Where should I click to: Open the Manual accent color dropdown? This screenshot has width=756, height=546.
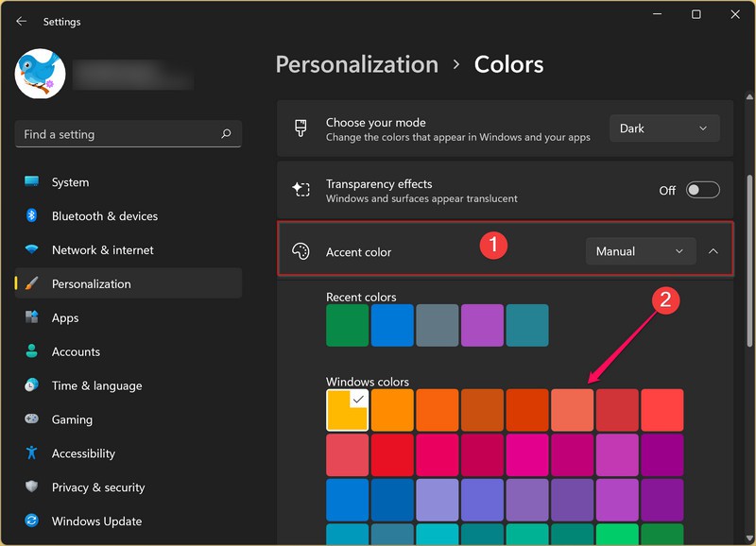click(641, 251)
